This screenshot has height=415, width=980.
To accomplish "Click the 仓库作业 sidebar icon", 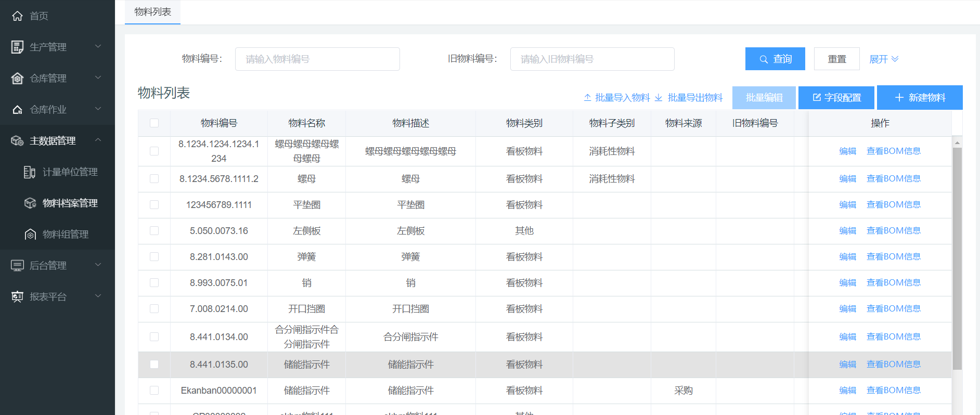I will click(17, 110).
